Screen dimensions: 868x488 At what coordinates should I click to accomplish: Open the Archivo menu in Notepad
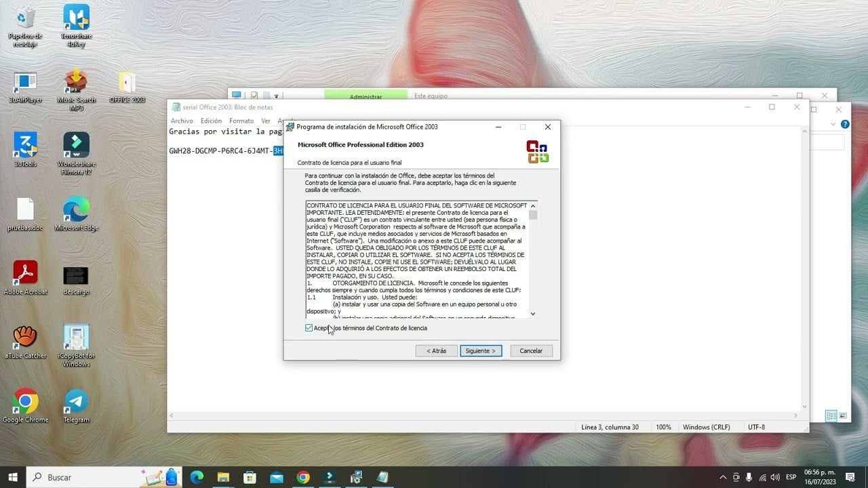182,121
